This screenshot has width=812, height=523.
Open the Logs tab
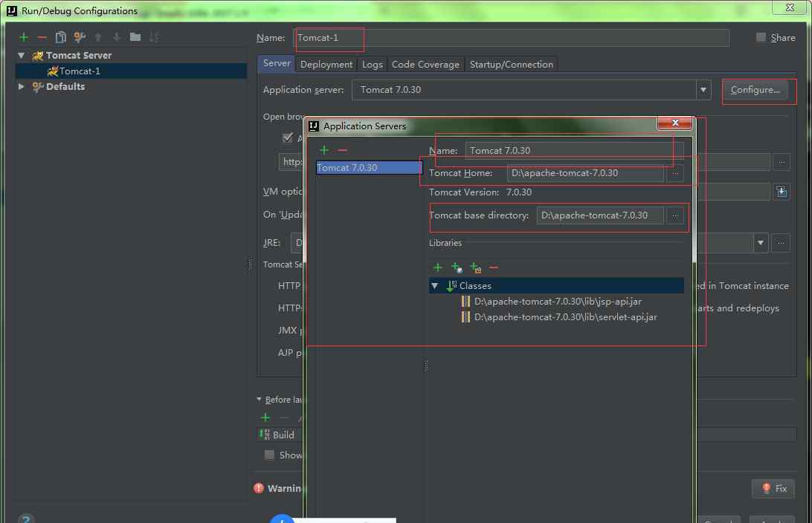coord(373,64)
